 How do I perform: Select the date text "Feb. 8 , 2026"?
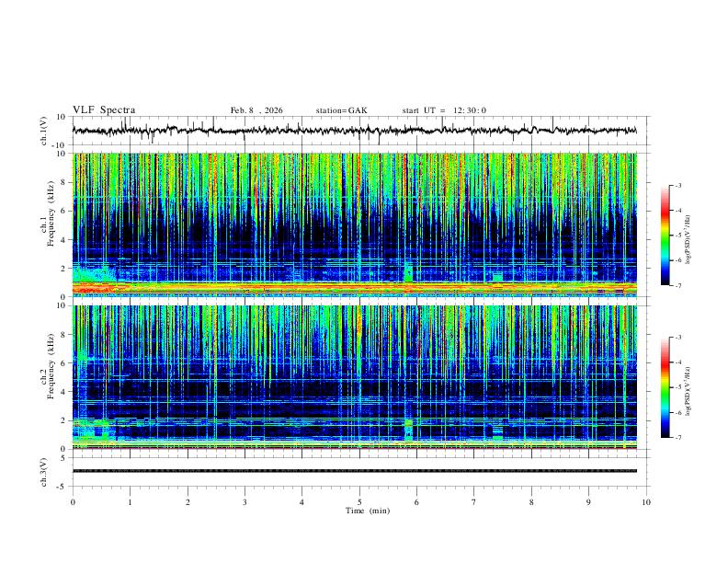pyautogui.click(x=256, y=110)
